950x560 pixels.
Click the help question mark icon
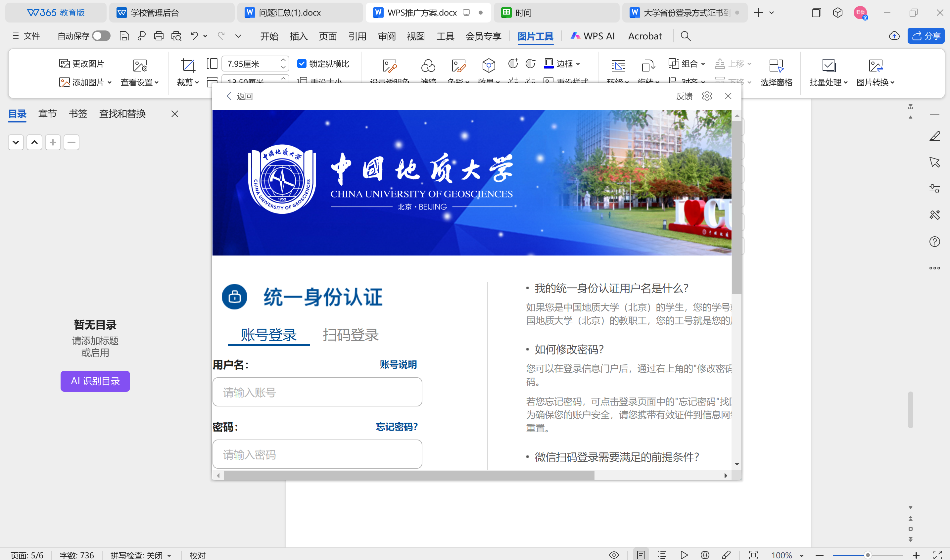click(x=934, y=242)
